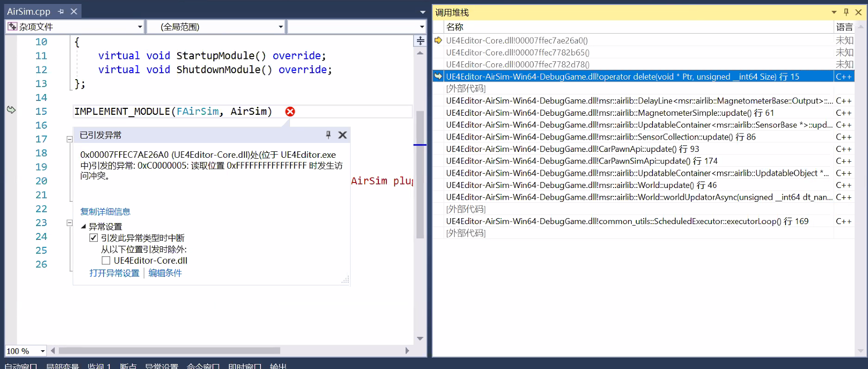
Task: Select the operator delete 行 15 frame
Action: coord(644,77)
